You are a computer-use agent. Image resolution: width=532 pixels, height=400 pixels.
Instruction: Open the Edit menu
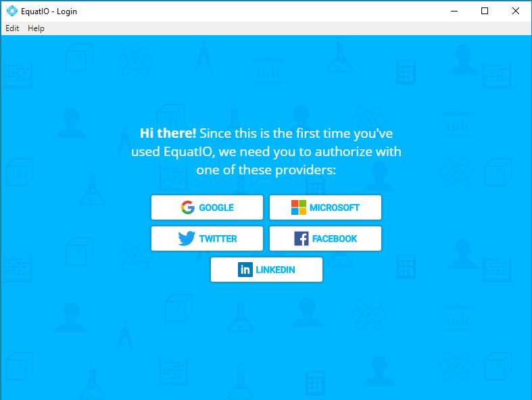pyautogui.click(x=12, y=28)
